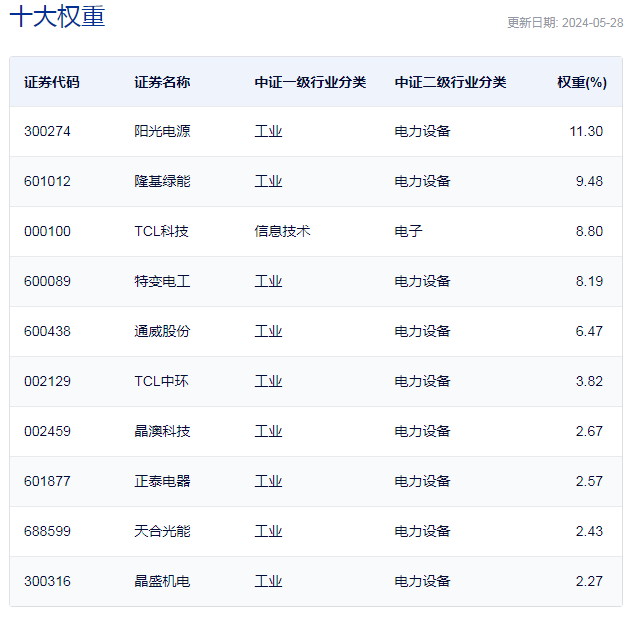This screenshot has height=617, width=630.
Task: Select security code 688599
Action: (x=47, y=531)
